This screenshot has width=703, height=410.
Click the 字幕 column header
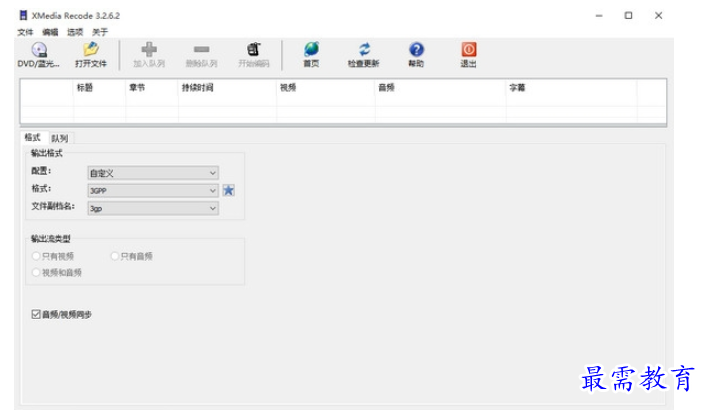tap(571, 87)
